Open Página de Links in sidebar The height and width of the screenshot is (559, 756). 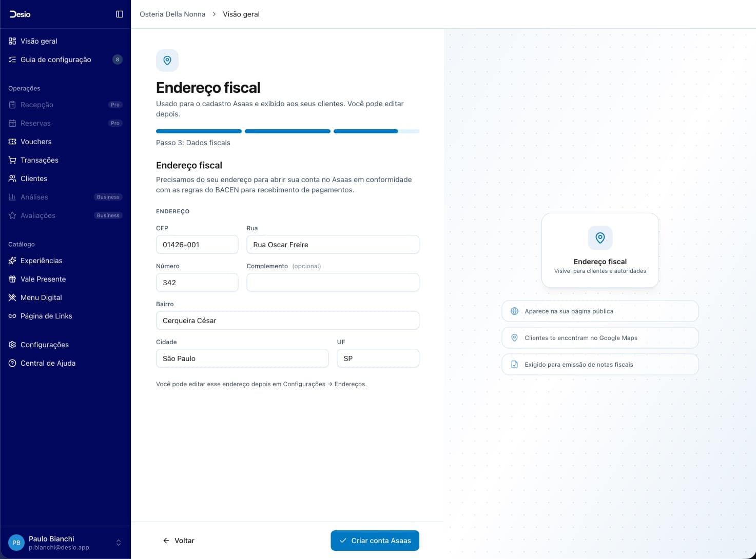tap(46, 316)
